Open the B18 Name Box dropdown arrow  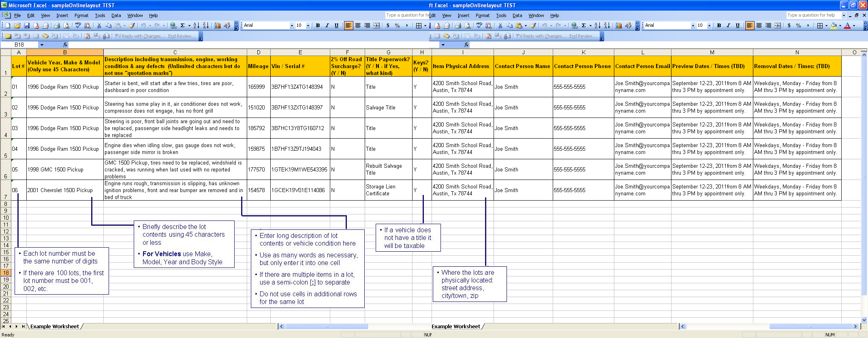point(41,45)
